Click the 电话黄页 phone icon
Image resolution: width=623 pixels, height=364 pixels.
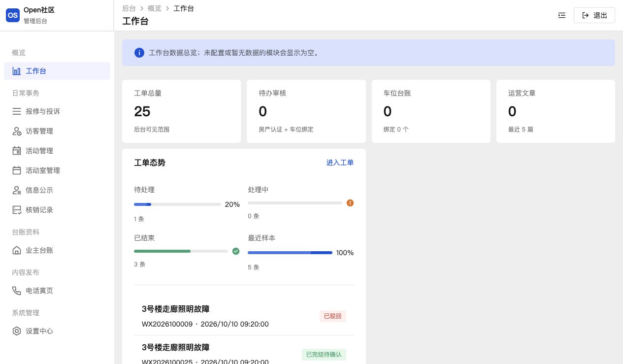coord(17,291)
